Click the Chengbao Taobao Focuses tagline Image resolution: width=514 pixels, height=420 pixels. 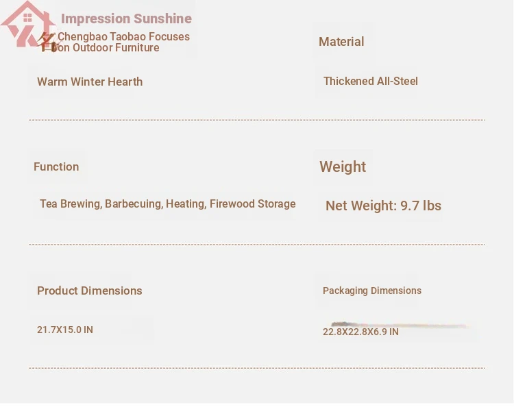point(123,36)
